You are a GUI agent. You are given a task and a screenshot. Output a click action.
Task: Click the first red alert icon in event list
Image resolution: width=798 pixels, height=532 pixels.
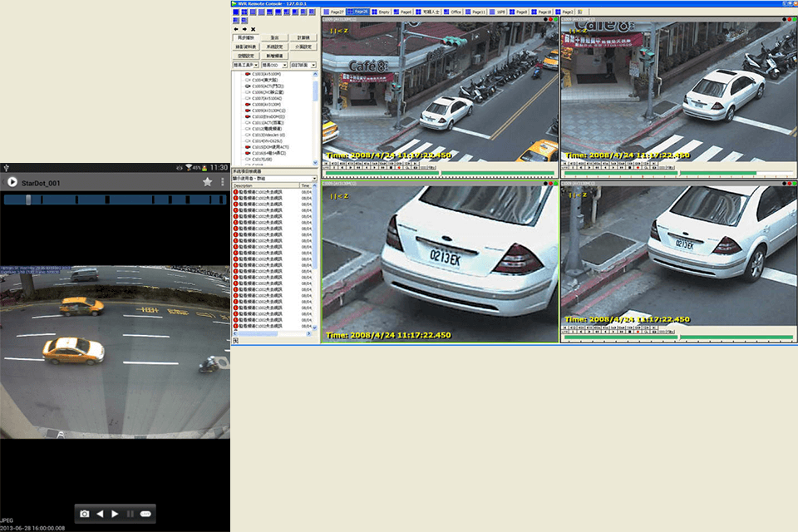(x=235, y=192)
